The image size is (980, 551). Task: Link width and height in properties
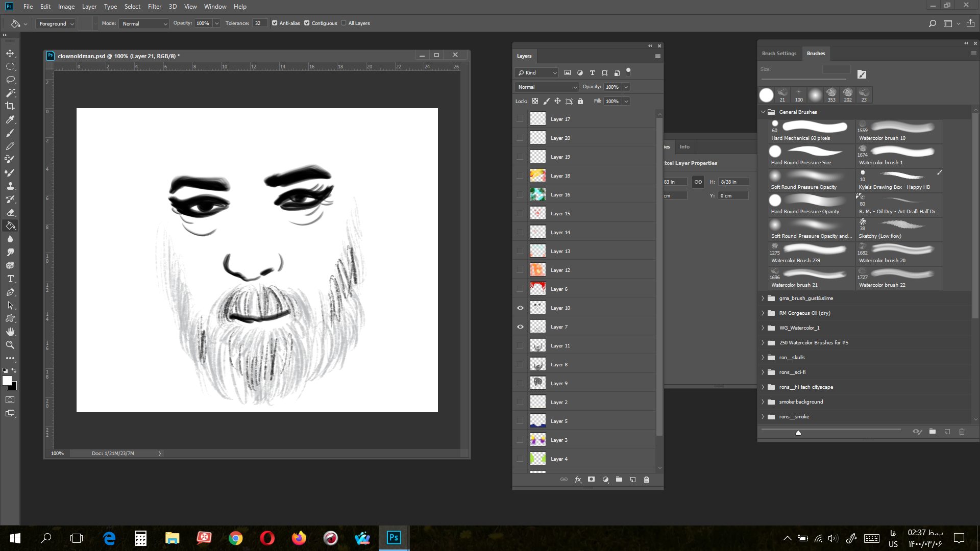pos(698,182)
